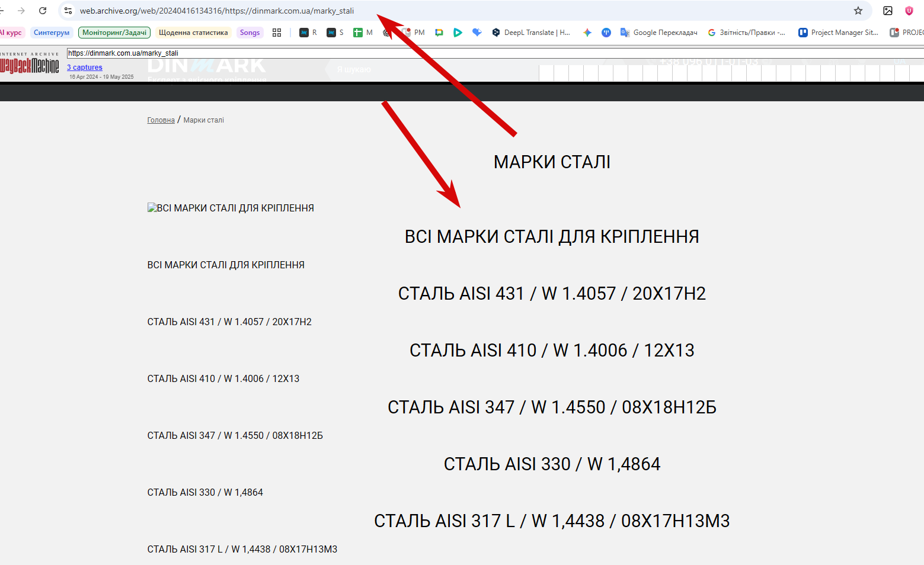The image size is (924, 565).
Task: Open large heading СТАЛЬ AISI 431 / W 1.4057
Action: click(552, 294)
